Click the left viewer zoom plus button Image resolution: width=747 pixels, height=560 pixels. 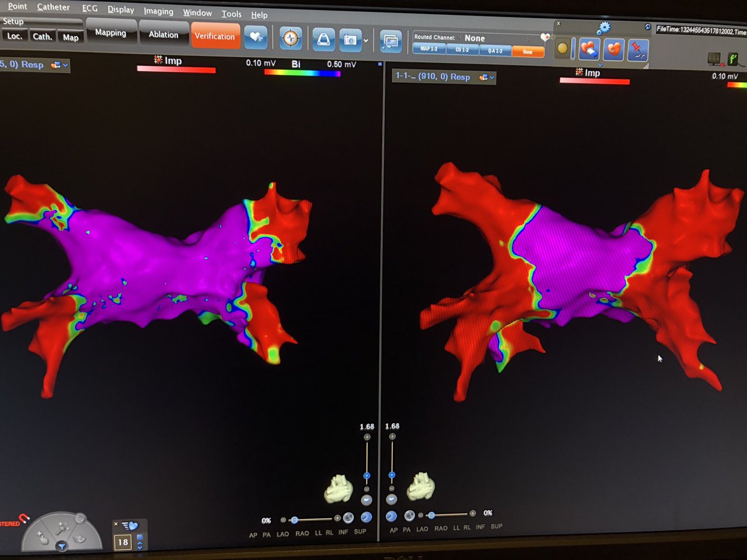click(x=367, y=437)
